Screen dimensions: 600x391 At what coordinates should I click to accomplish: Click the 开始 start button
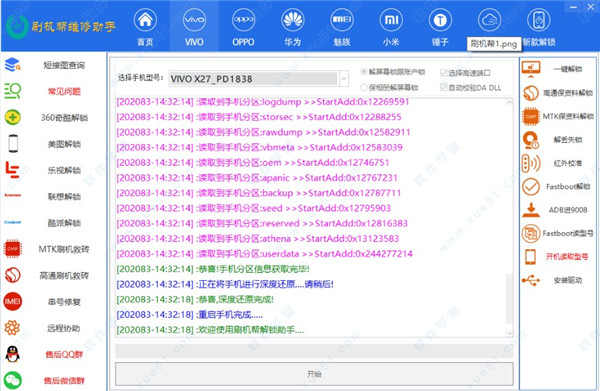[x=314, y=374]
